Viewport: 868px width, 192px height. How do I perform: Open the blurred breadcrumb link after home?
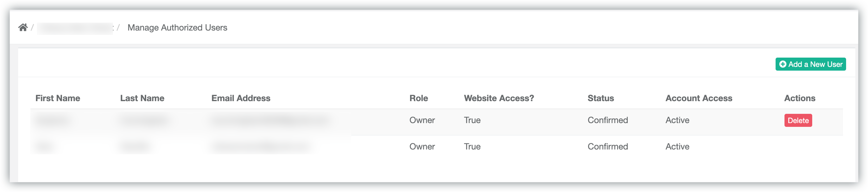click(75, 28)
